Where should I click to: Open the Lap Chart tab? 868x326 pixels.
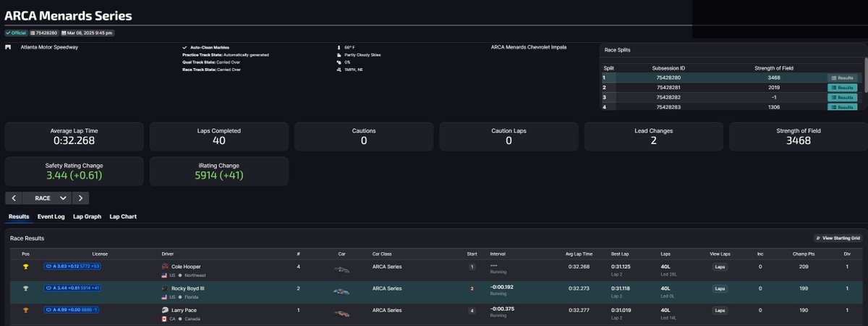(123, 217)
